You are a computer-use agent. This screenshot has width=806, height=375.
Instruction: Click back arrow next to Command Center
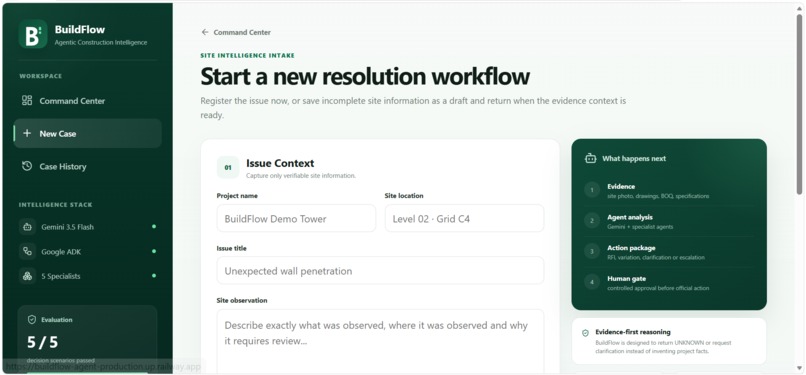[x=205, y=32]
